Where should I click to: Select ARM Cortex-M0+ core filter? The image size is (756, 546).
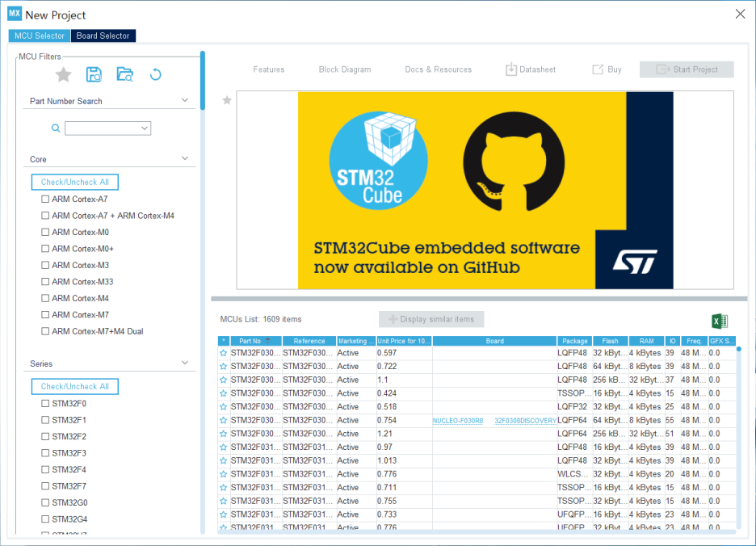pyautogui.click(x=45, y=249)
